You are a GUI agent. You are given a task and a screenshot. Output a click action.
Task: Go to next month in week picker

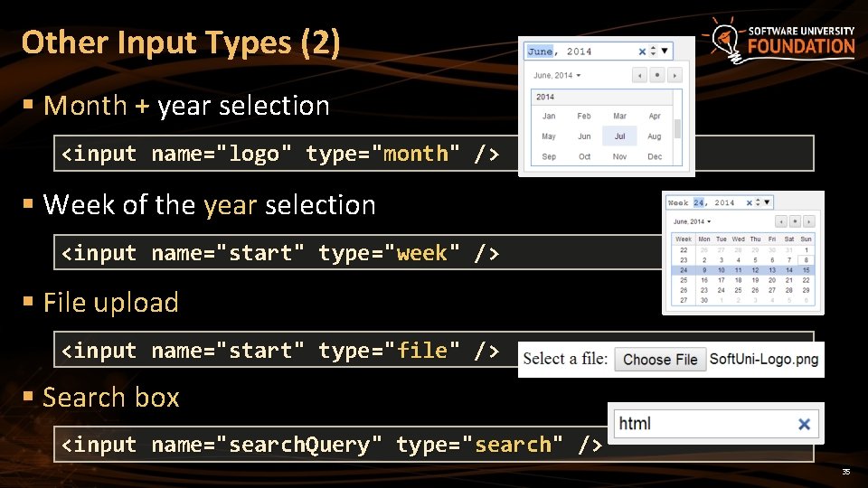(808, 221)
